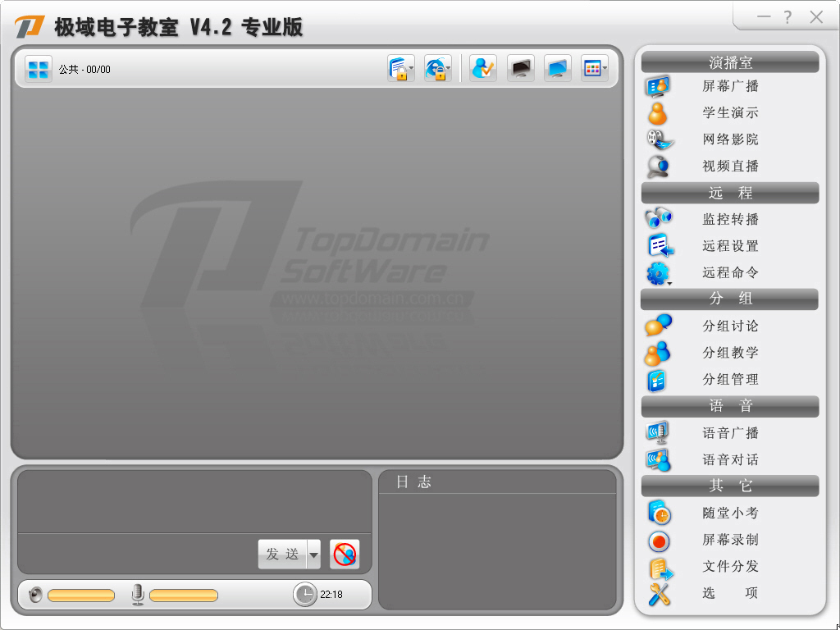Viewport: 840px width, 630px height.
Task: Open 语音广播 text link
Action: [x=730, y=433]
